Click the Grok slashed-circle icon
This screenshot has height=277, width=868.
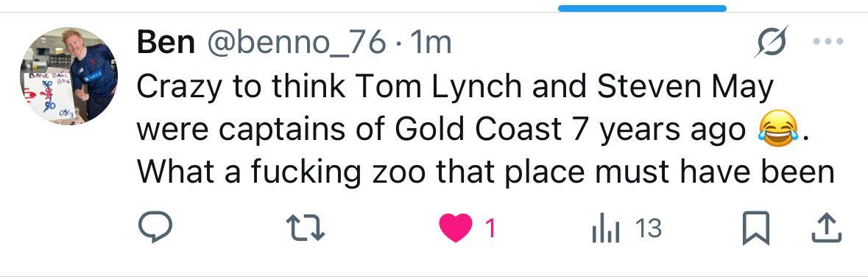(x=771, y=41)
